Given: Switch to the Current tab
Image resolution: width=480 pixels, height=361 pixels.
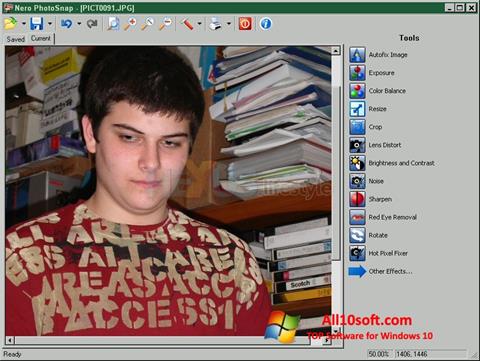Looking at the screenshot, I should click(x=41, y=38).
